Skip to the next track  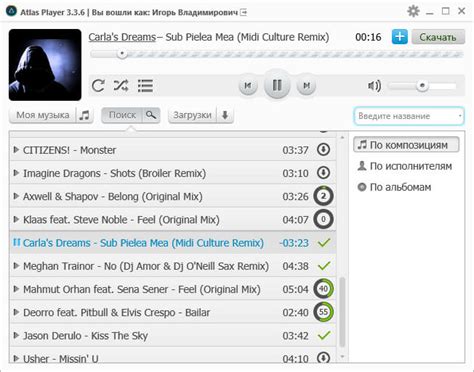(x=306, y=86)
